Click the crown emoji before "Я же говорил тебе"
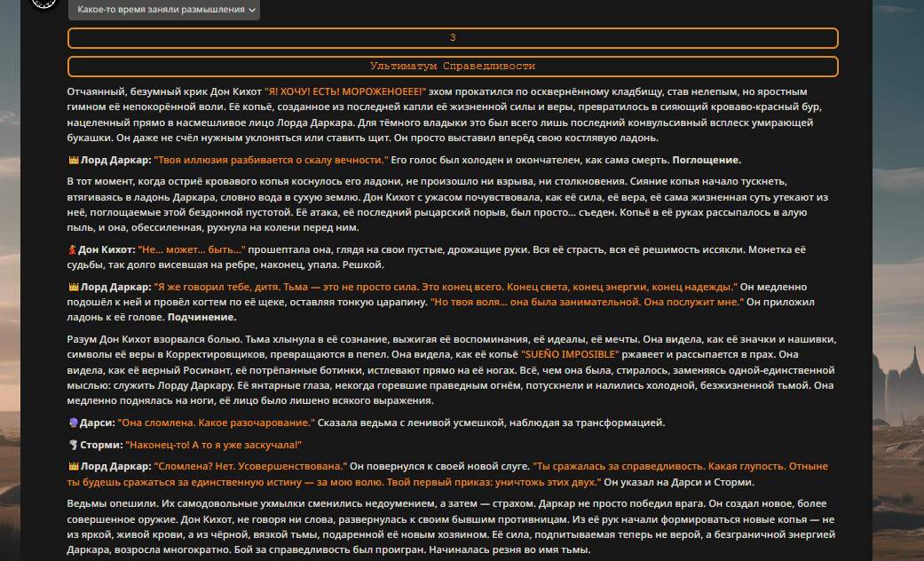The width and height of the screenshot is (924, 561). tap(74, 287)
